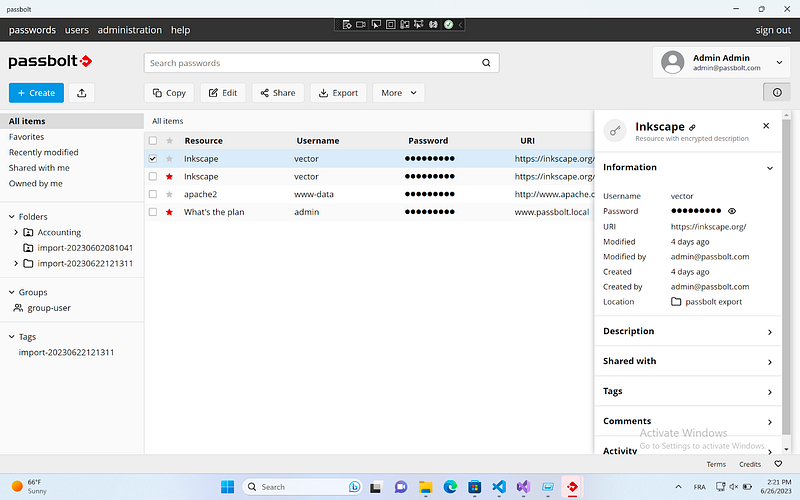Click the Copy button

[x=169, y=93]
